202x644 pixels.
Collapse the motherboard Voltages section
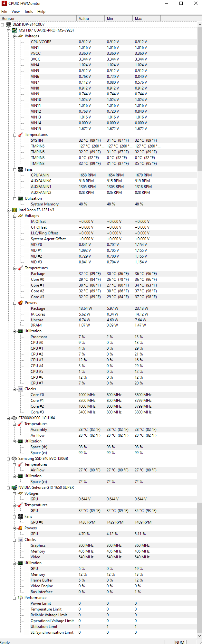15,36
